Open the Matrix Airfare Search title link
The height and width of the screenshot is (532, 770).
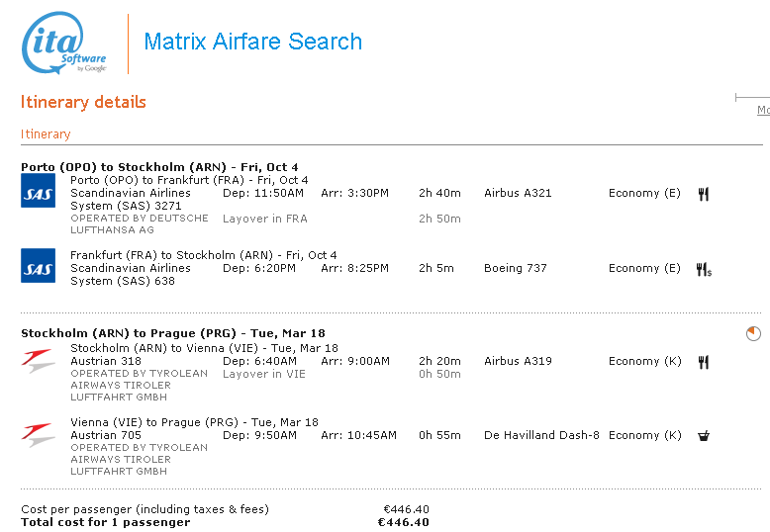[x=253, y=42]
